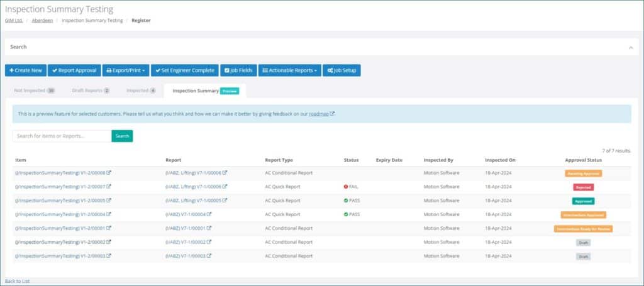The height and width of the screenshot is (286, 644).
Task: Open Job Fields
Action: 238,70
